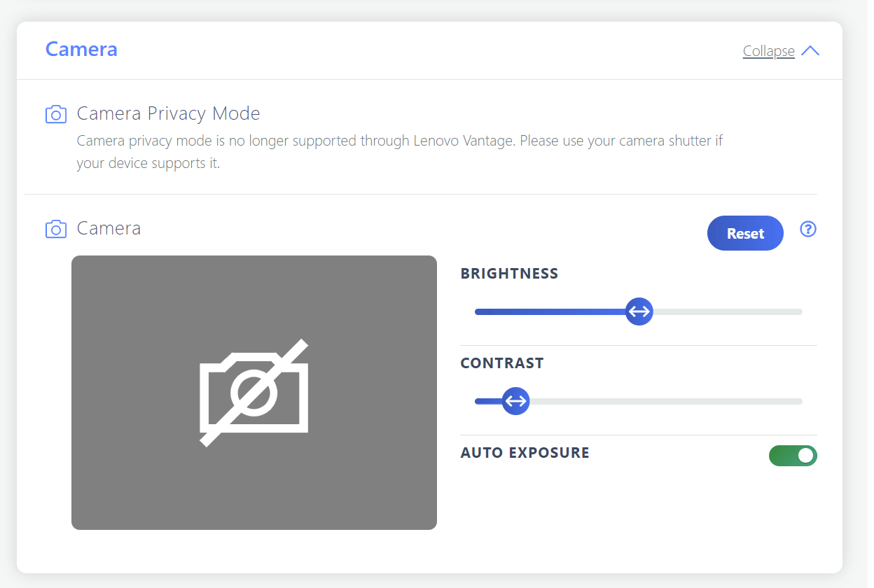Click the Contrast slider handle arrows icon
Screen dimensions: 874x588
click(516, 401)
